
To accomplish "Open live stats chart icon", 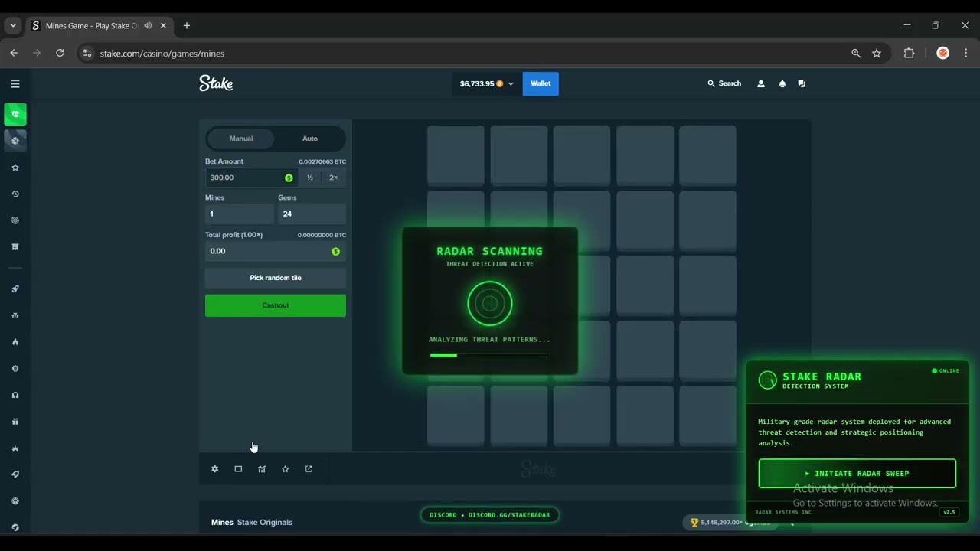I will [x=262, y=469].
